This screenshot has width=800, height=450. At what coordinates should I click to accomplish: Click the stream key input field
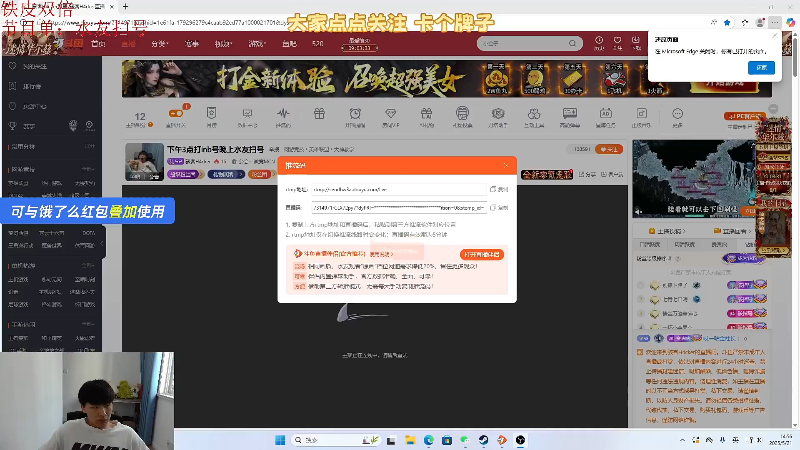[x=399, y=208]
